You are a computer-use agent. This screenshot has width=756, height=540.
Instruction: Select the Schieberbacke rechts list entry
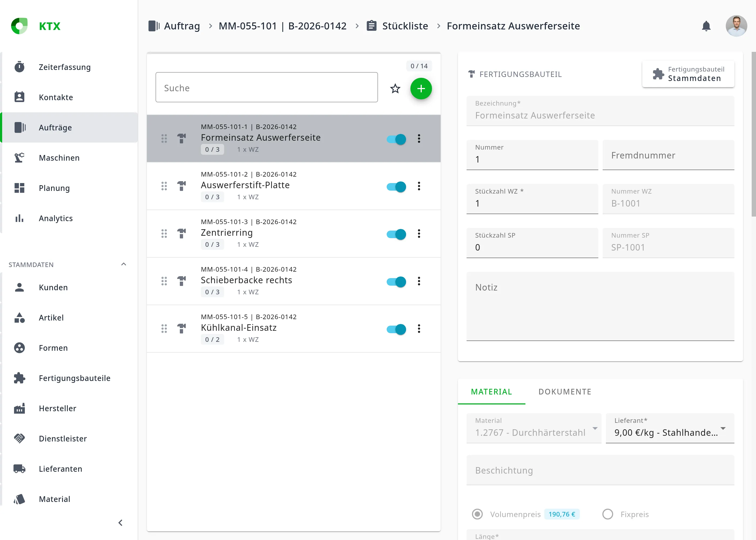pyautogui.click(x=293, y=281)
